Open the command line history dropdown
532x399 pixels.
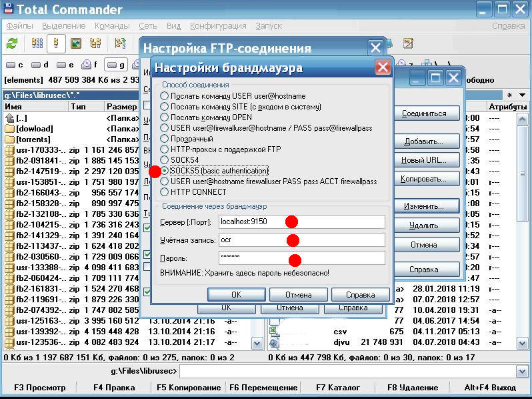522,371
